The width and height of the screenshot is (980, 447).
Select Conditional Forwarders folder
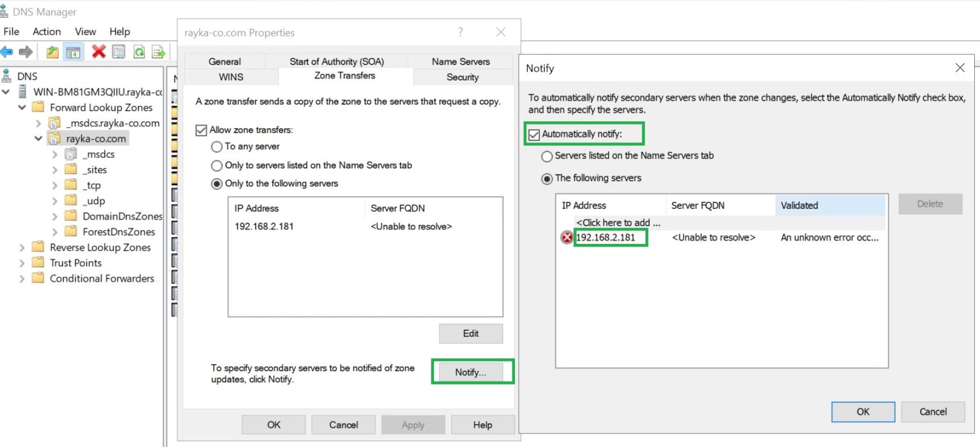pos(101,278)
